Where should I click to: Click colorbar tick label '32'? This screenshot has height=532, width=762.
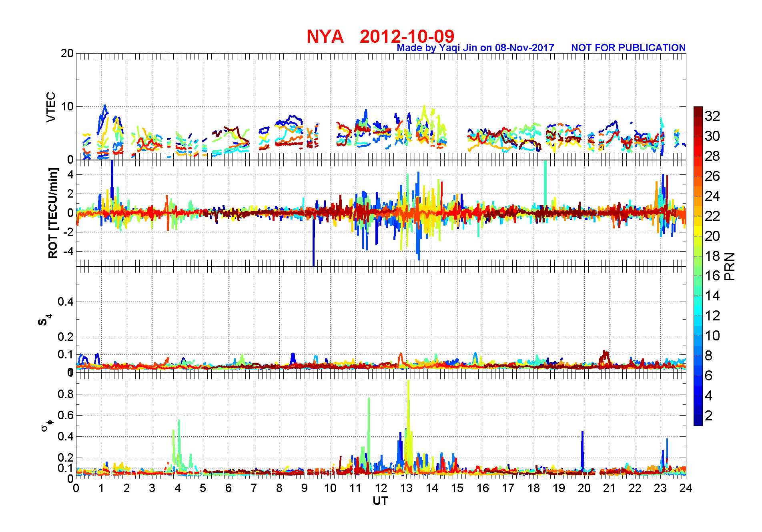click(x=712, y=116)
